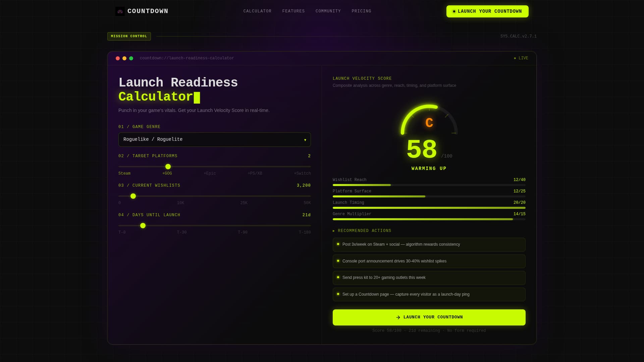Click the SYS.CALC.v2.7.1 version text

point(518,36)
